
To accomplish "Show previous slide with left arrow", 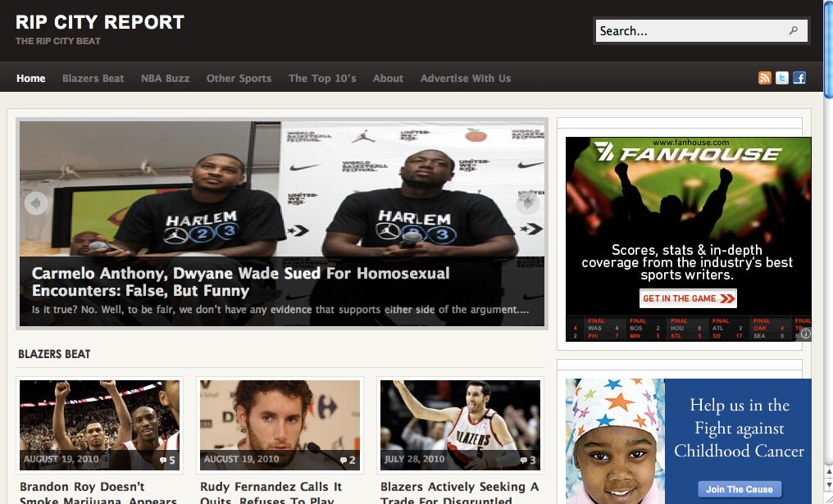I will click(x=36, y=203).
